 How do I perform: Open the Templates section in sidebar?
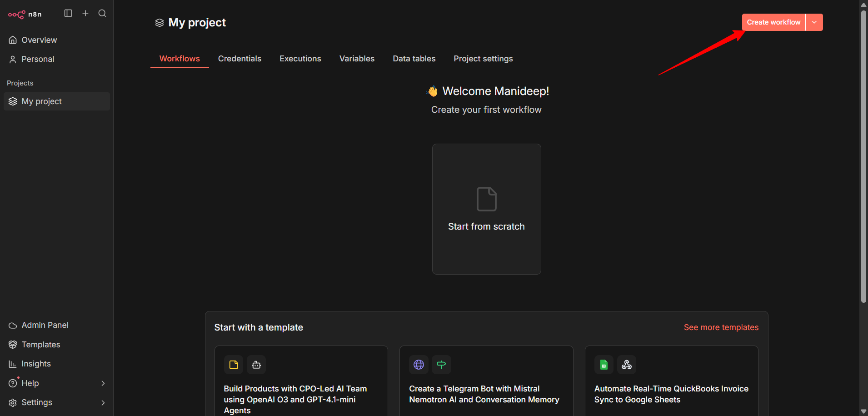click(40, 344)
